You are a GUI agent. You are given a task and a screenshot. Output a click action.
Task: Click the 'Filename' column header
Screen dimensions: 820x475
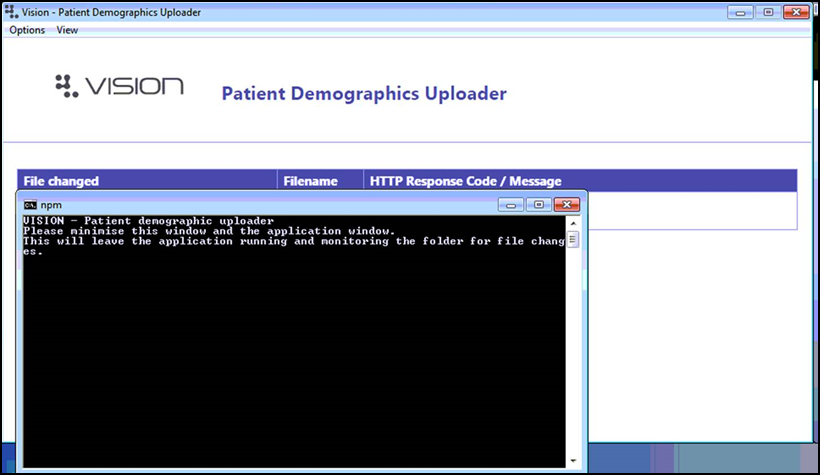click(310, 181)
